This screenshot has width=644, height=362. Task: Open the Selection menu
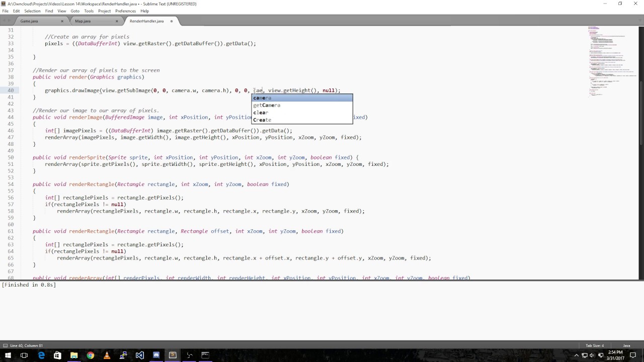(32, 11)
